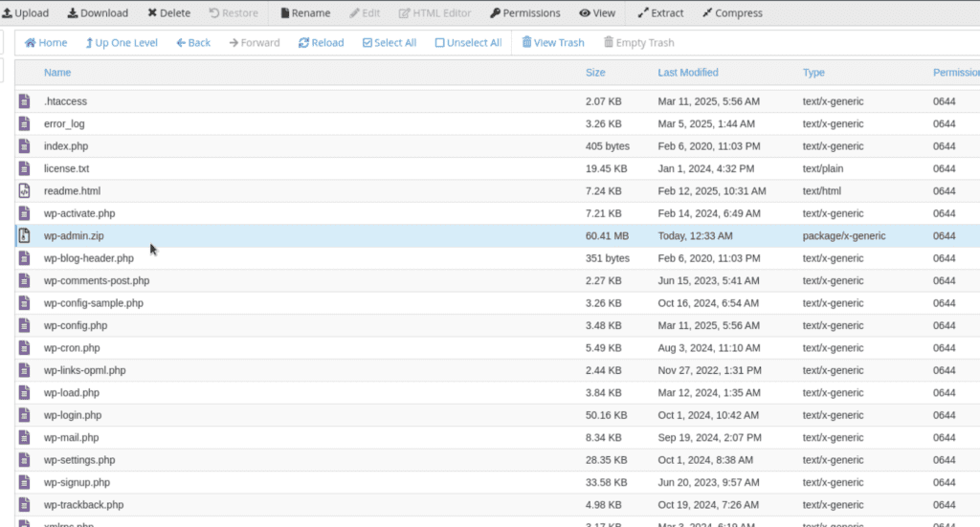Click the Rename toolbar button
Viewport: 980px width, 527px height.
point(305,13)
